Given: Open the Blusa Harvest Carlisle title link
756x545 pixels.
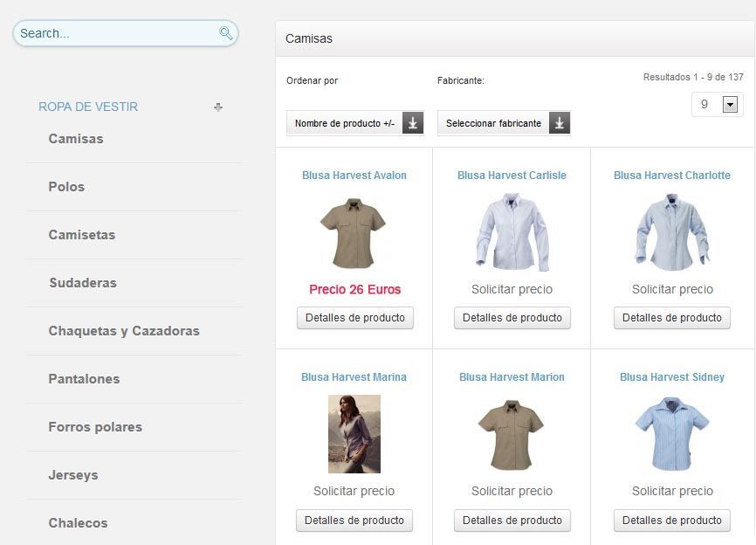Looking at the screenshot, I should 512,175.
